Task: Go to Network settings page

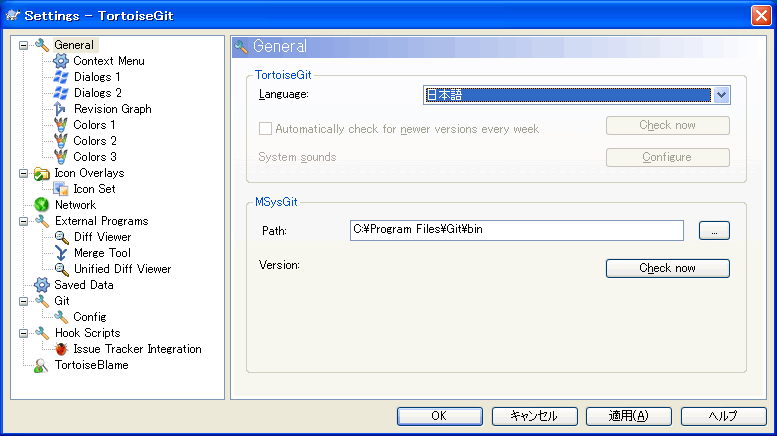Action: tap(75, 205)
